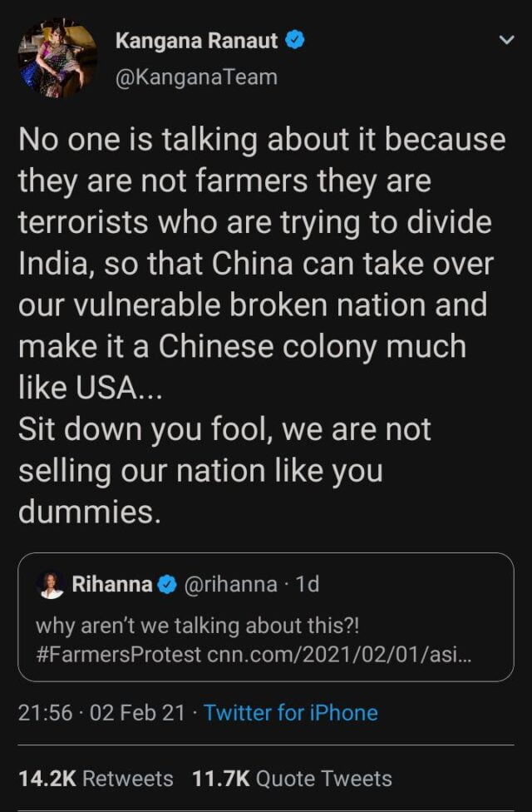View the 11.7K Quote Tweets list

pyautogui.click(x=292, y=779)
